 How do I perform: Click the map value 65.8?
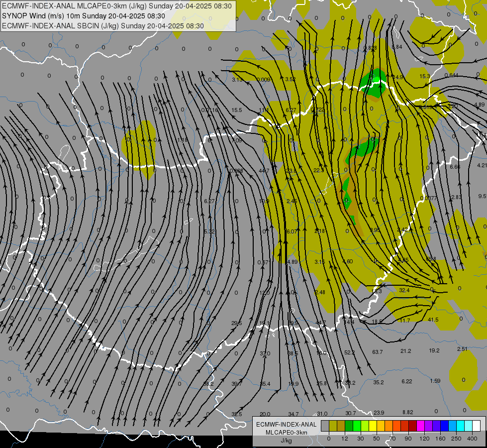click(431, 259)
